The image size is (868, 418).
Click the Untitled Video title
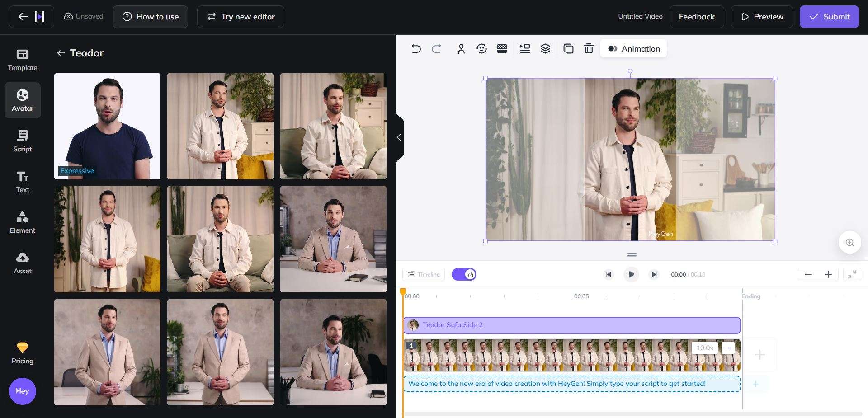(640, 16)
